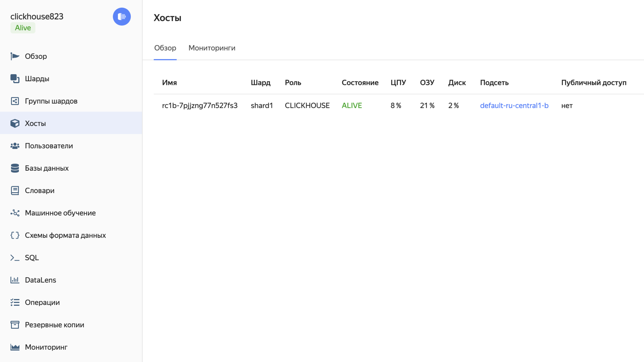Image resolution: width=644 pixels, height=362 pixels.
Task: Click the Мониторинг area chart icon
Action: [x=15, y=347]
